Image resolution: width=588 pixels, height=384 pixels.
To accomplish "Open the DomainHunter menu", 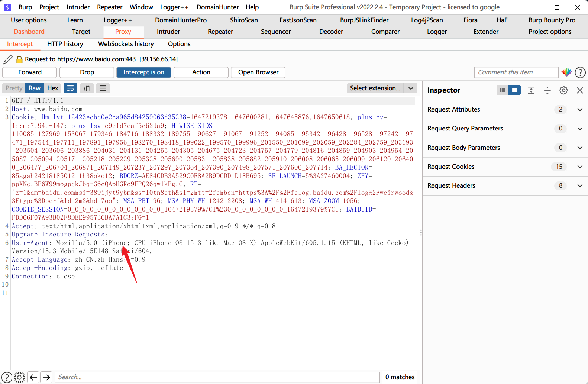I will [218, 7].
